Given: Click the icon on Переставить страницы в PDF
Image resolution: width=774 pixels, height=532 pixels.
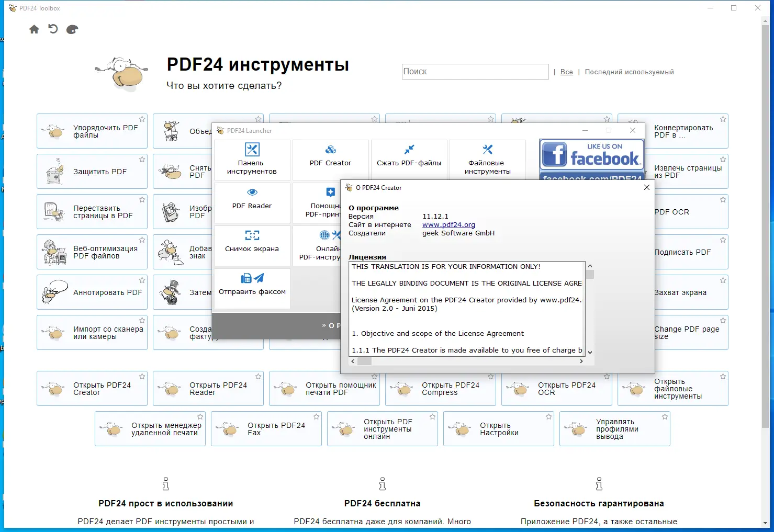Looking at the screenshot, I should pyautogui.click(x=54, y=212).
